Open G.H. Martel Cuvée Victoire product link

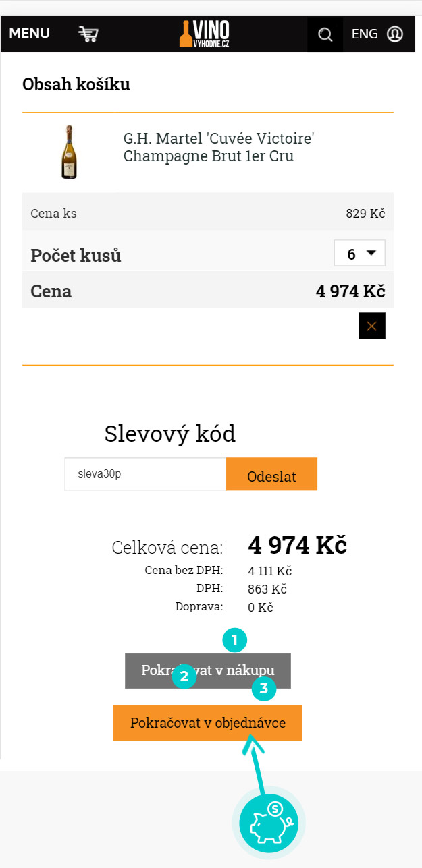click(219, 148)
